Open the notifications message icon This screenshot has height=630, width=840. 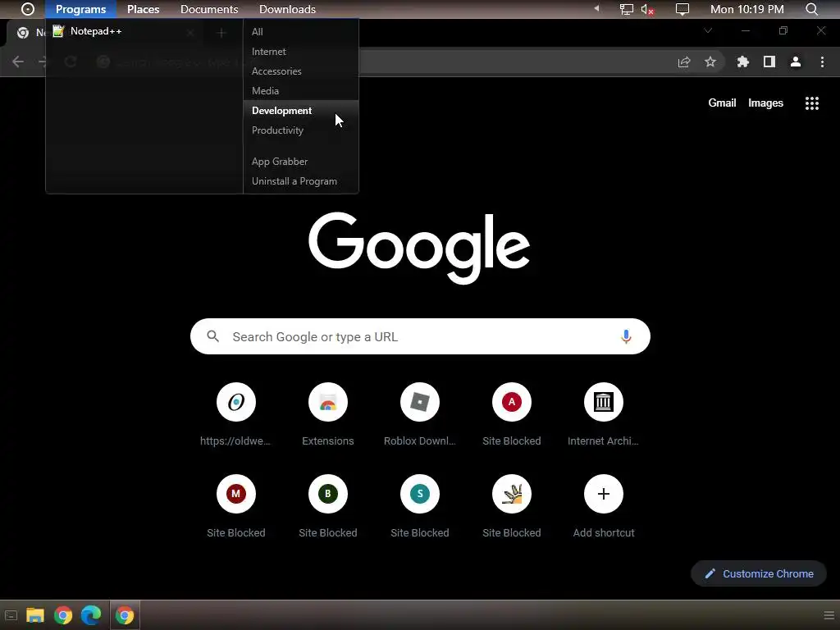[x=682, y=9]
